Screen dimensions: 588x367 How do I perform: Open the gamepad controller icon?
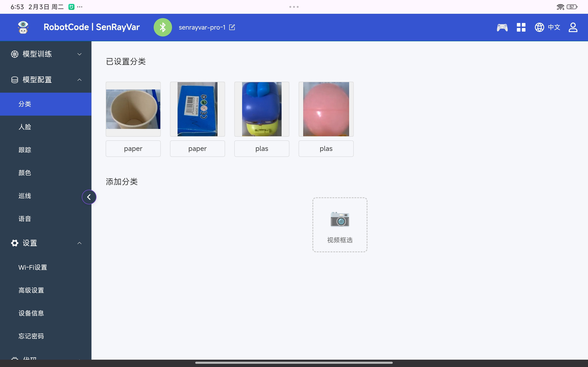click(x=502, y=27)
